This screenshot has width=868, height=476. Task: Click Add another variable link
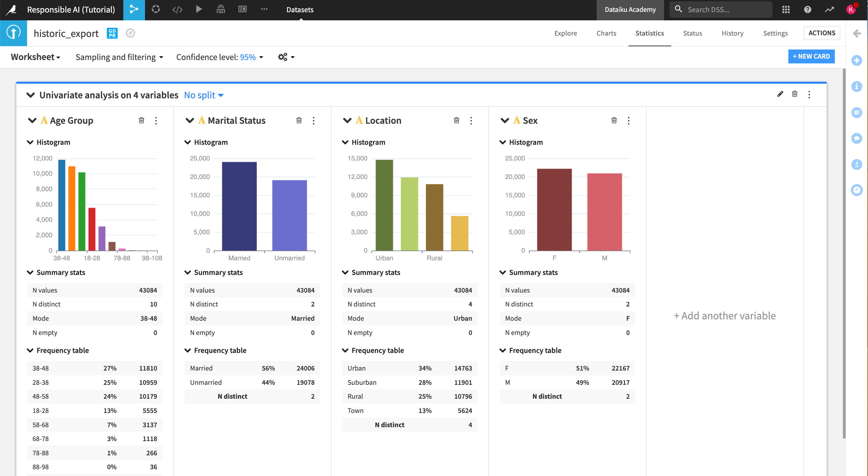724,315
